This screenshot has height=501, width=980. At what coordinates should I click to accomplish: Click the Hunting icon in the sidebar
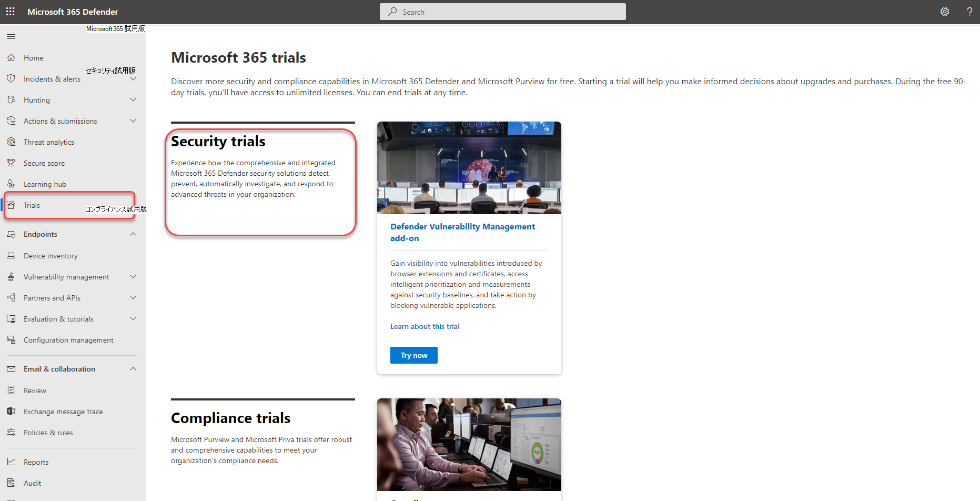[x=11, y=100]
